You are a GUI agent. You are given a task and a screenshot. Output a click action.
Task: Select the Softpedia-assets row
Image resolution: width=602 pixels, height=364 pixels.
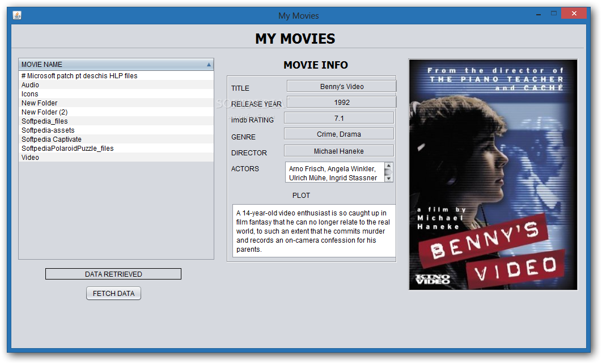(116, 130)
